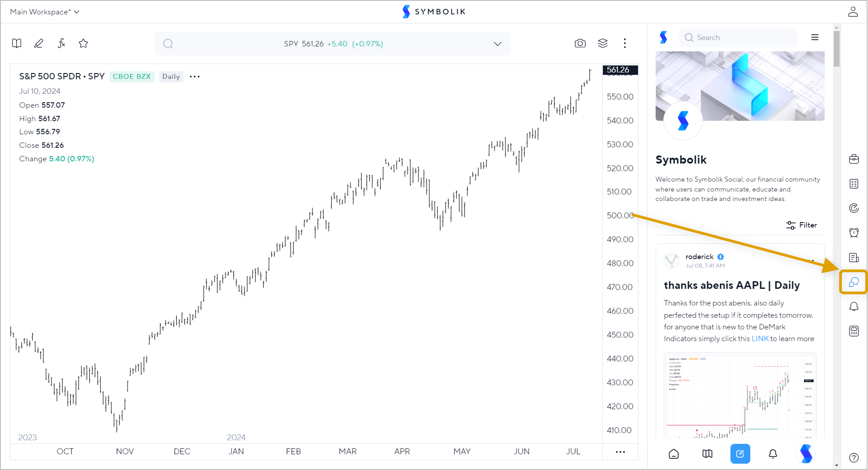
Task: Click the Search field in social panel
Action: coord(738,37)
